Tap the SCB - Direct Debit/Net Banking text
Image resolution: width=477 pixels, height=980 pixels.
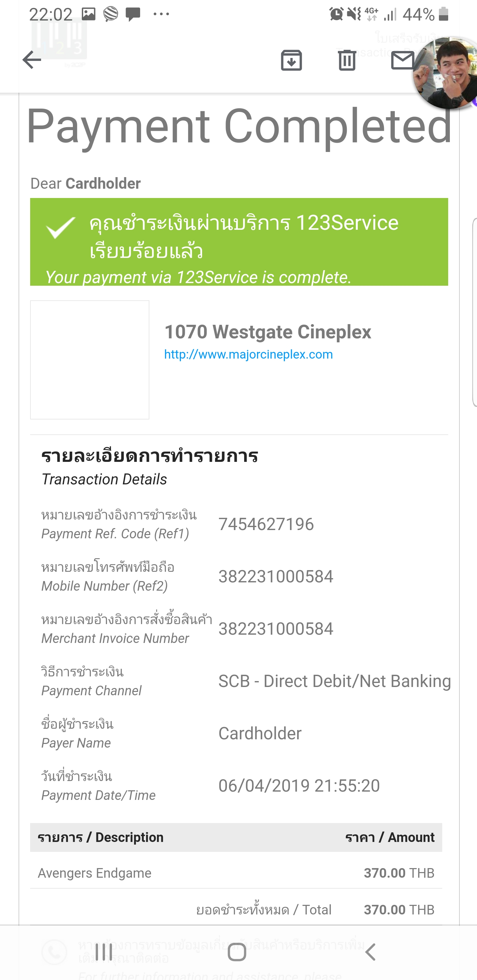(x=334, y=681)
